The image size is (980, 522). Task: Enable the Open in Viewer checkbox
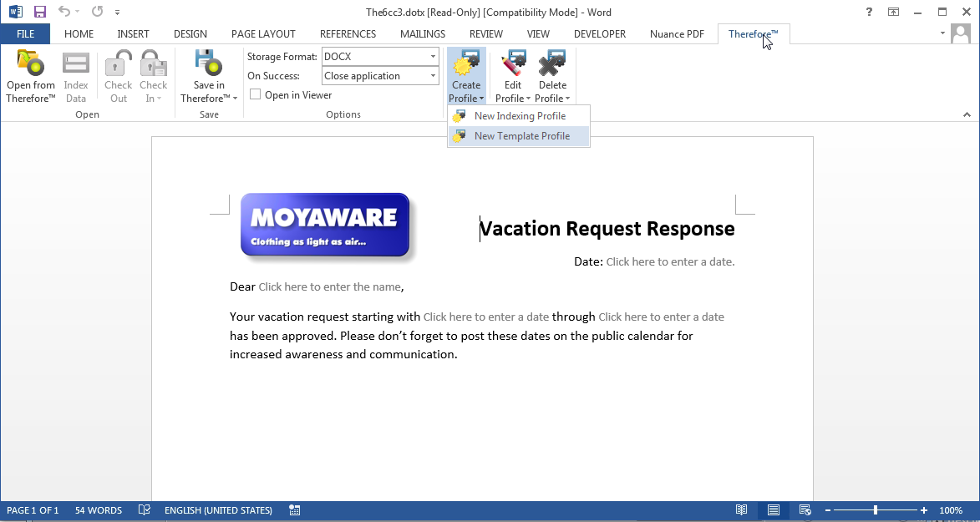[255, 94]
